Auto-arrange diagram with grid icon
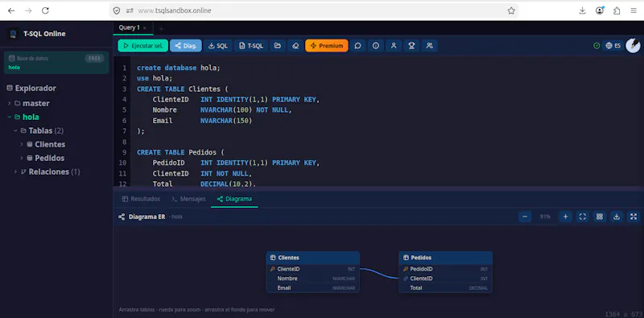Screen dimensions: 644x318 pyautogui.click(x=600, y=217)
